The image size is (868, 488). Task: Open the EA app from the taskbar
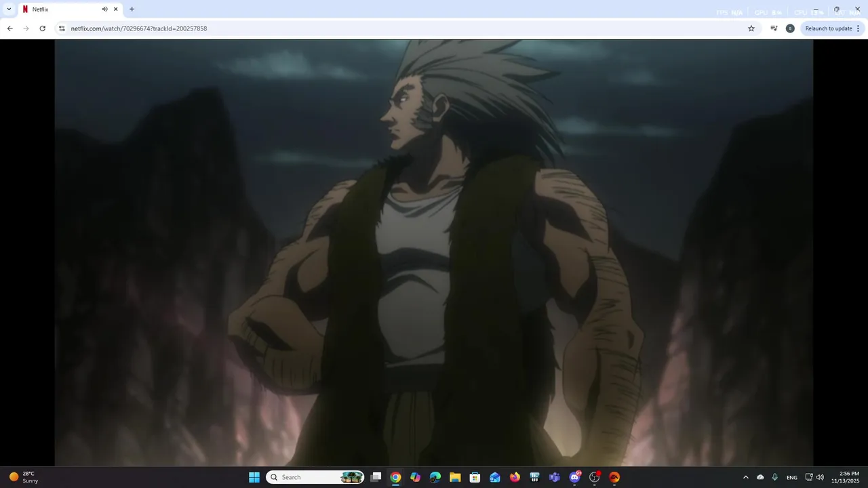(x=614, y=477)
